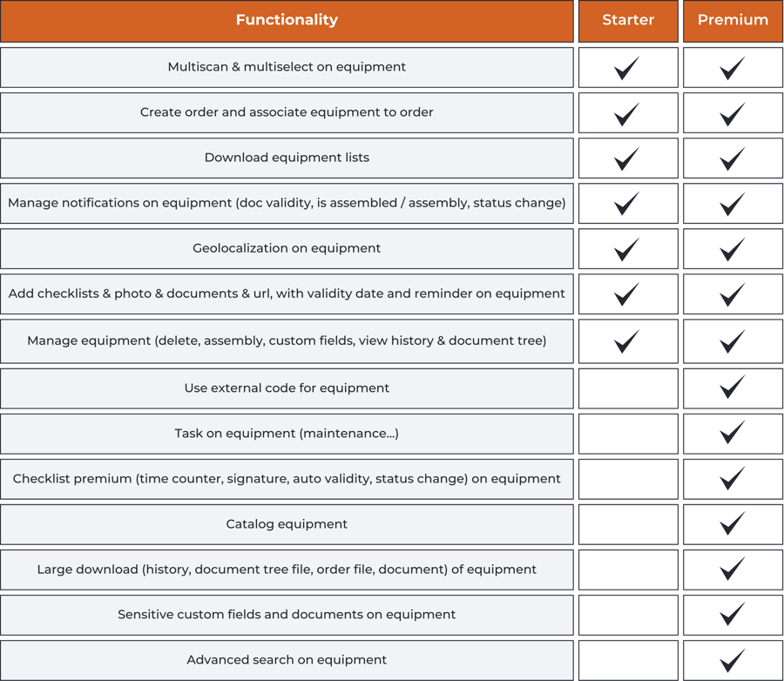Click Starter checkmark for Multiscan & multiselect

coord(627,68)
